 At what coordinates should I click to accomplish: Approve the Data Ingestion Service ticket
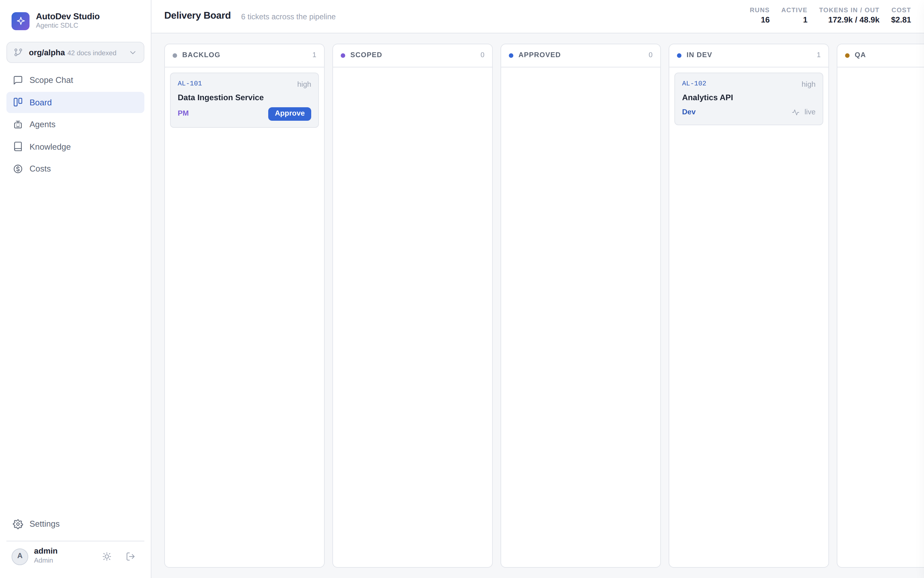pos(289,114)
